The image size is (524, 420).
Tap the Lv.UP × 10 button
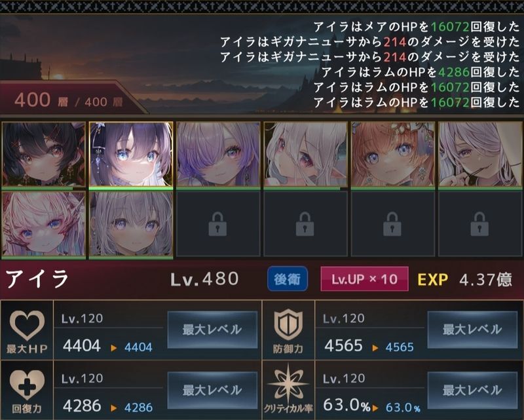(364, 279)
